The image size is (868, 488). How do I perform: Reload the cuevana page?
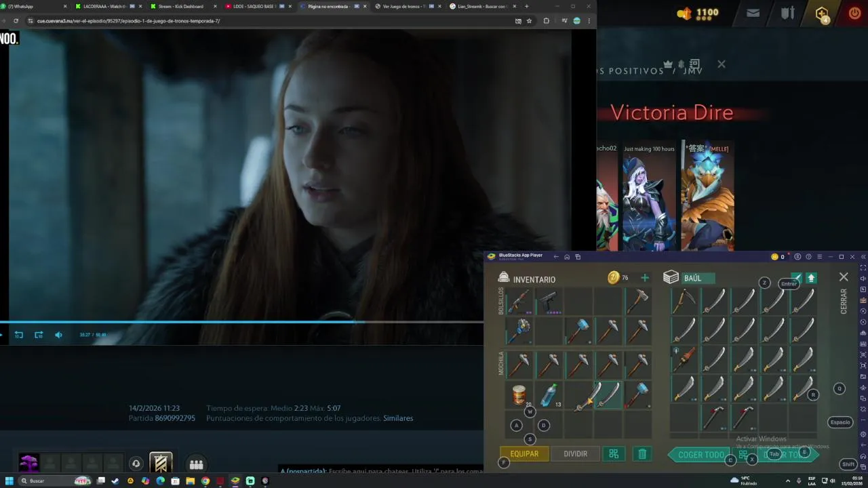click(16, 21)
